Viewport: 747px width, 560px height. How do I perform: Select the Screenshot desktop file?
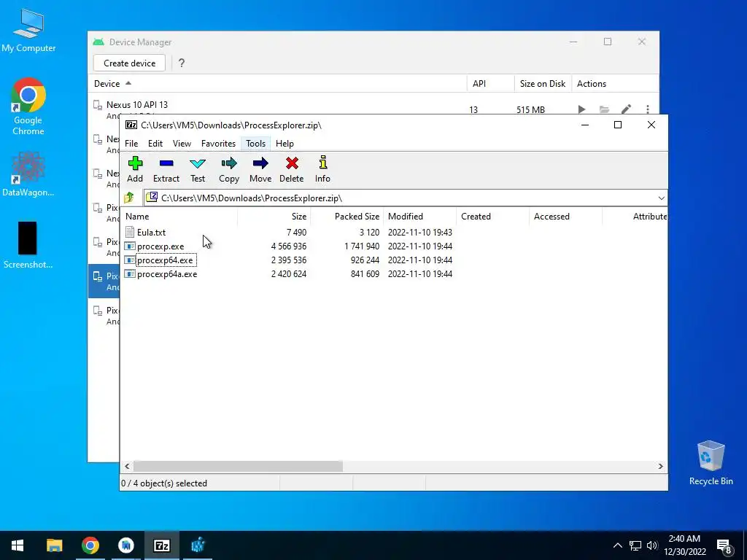(28, 245)
